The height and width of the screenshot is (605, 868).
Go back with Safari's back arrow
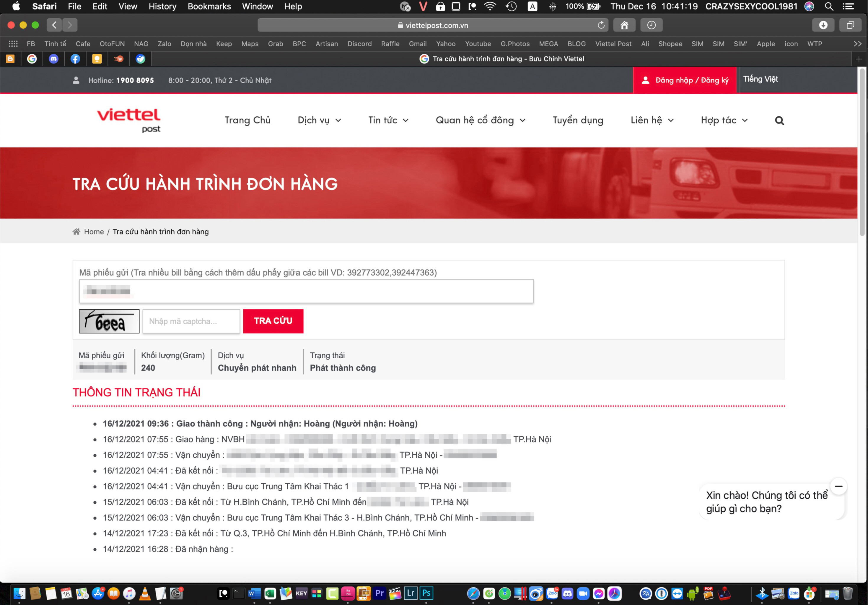(54, 25)
